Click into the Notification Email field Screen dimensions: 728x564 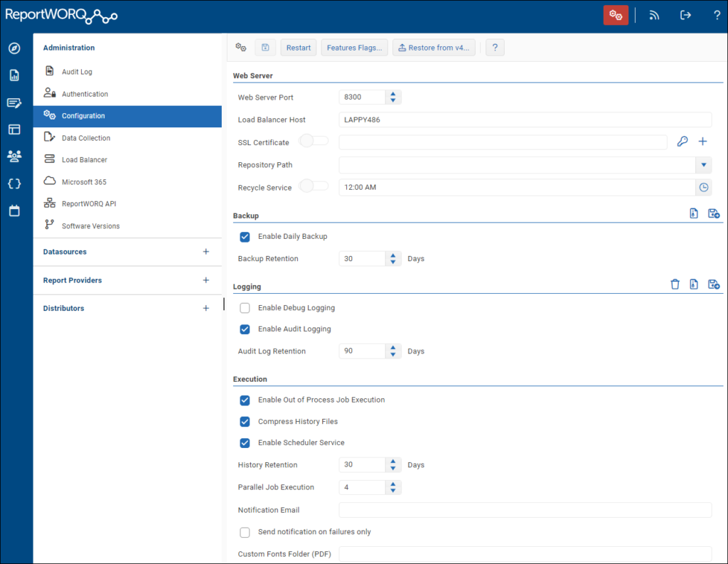click(525, 510)
